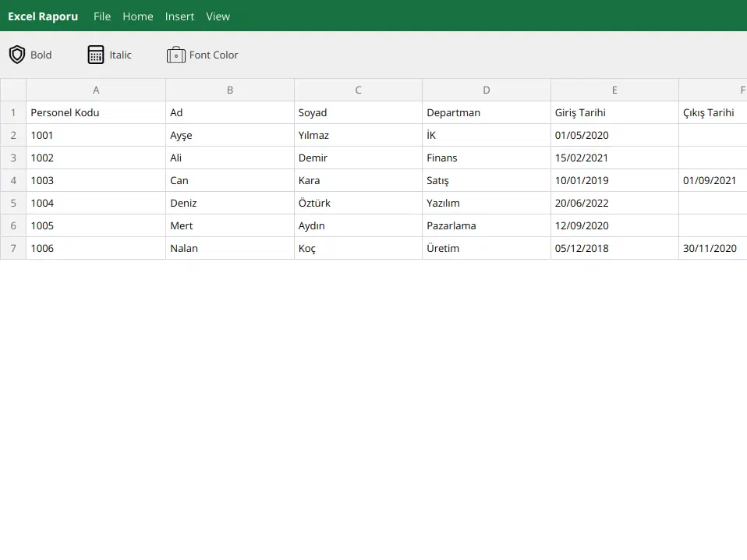Select column D header
The height and width of the screenshot is (560, 747).
coord(487,90)
